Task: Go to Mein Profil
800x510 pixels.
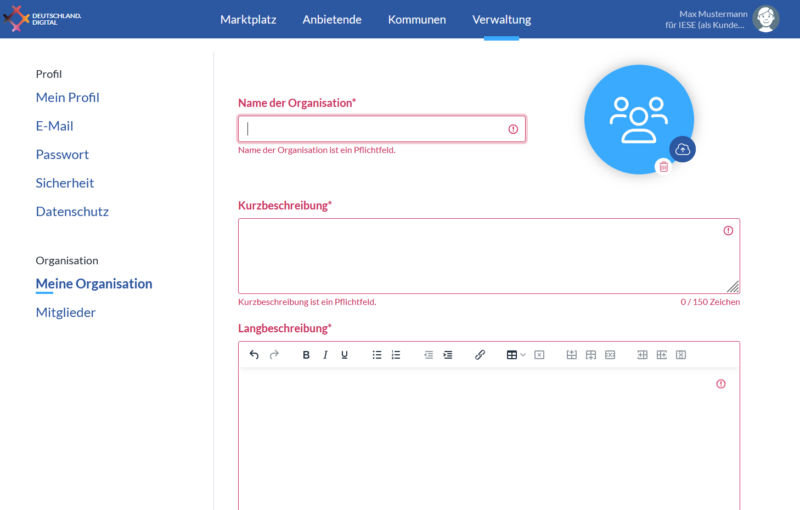Action: pyautogui.click(x=67, y=97)
